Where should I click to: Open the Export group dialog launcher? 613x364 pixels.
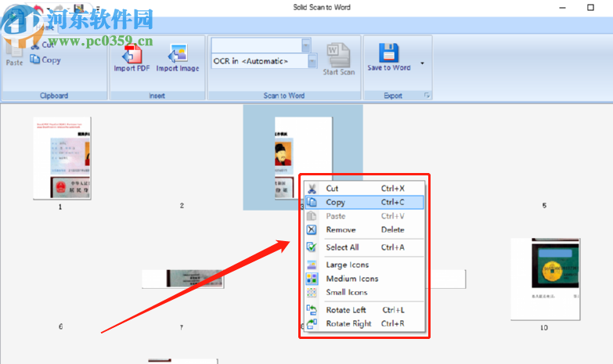[x=427, y=96]
